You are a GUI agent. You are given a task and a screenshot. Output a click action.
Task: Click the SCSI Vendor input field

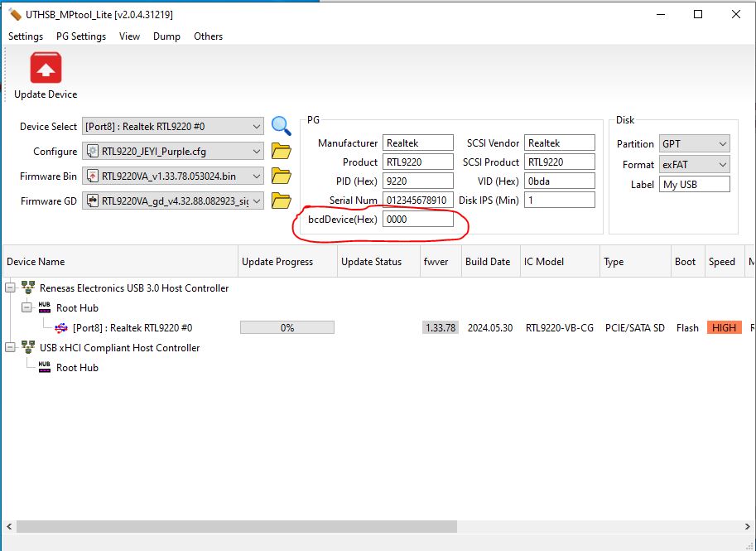559,143
